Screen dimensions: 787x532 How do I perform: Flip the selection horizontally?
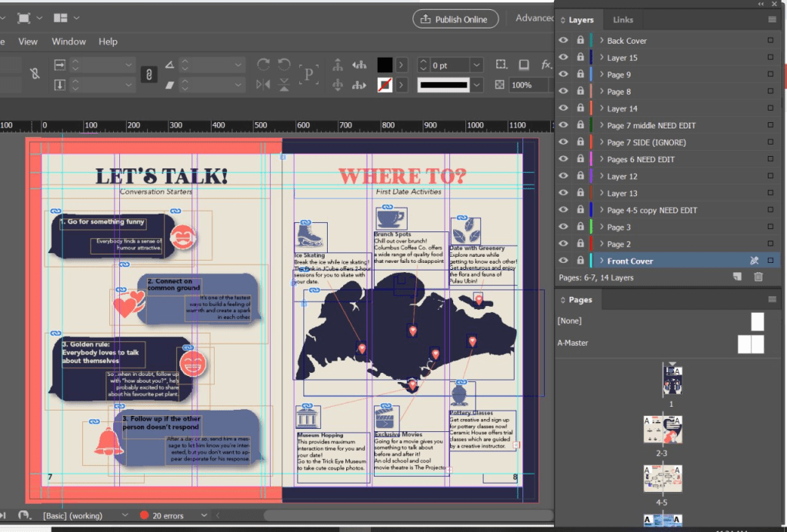coord(264,85)
